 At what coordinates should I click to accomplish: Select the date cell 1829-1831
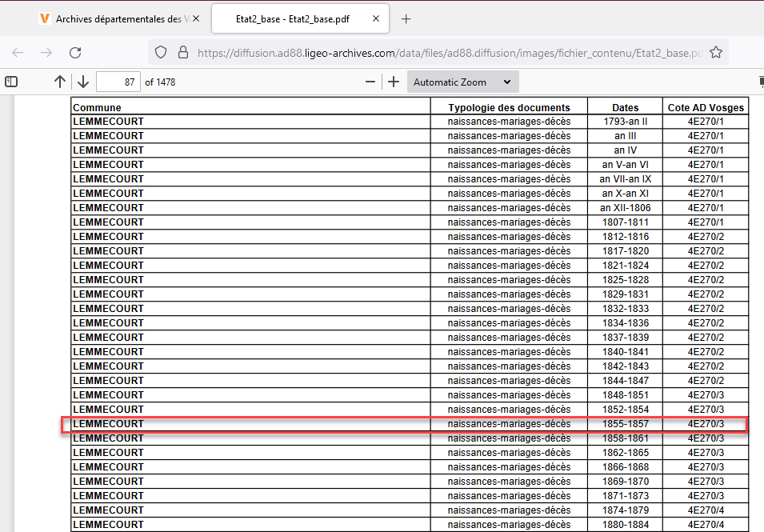[x=625, y=294]
